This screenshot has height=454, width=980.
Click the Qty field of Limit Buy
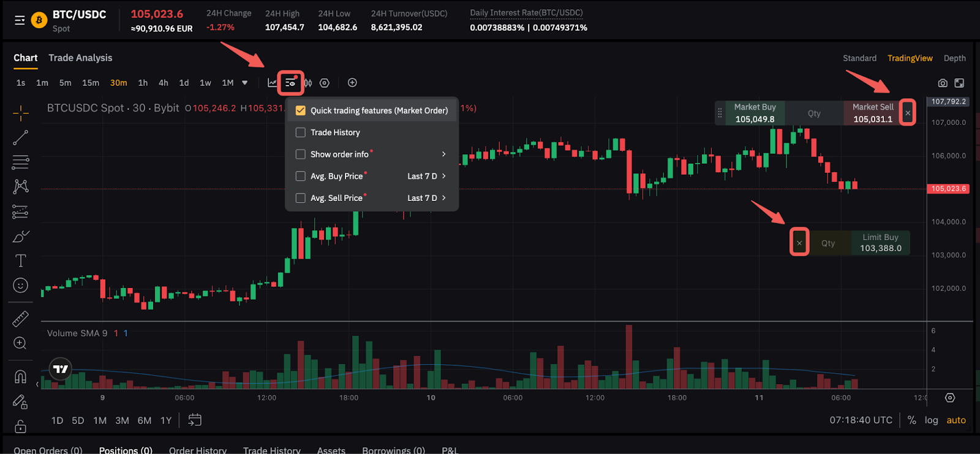point(828,243)
